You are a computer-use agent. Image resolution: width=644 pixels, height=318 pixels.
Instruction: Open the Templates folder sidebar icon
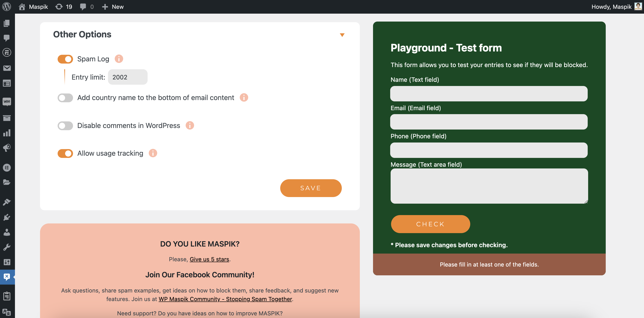[x=7, y=182]
